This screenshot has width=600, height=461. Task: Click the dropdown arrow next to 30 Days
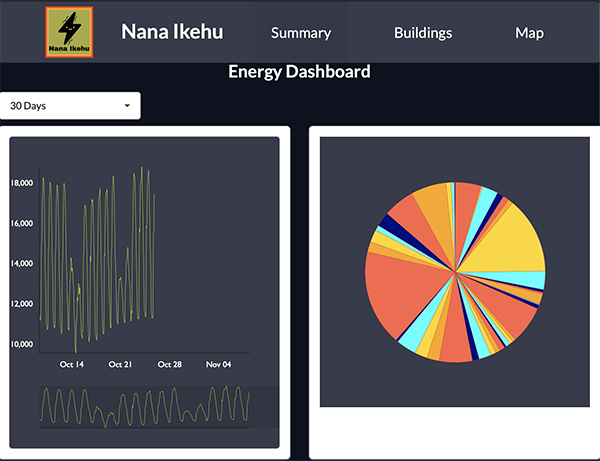(x=127, y=106)
